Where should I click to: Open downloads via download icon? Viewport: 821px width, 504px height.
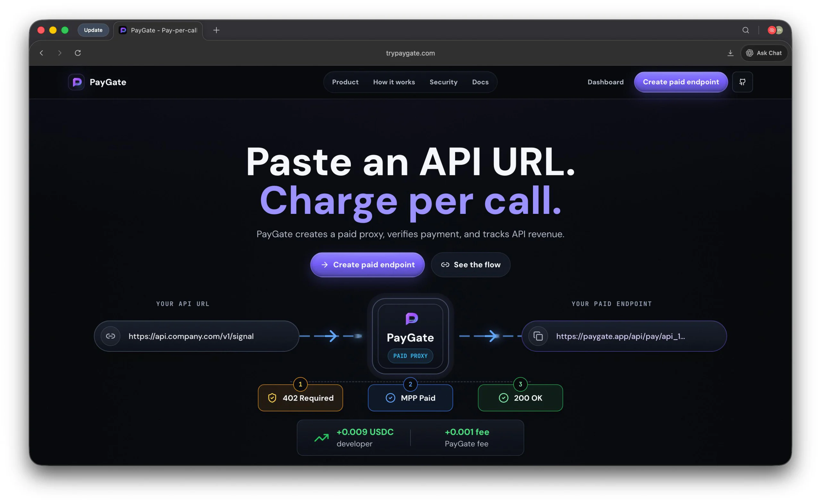730,53
